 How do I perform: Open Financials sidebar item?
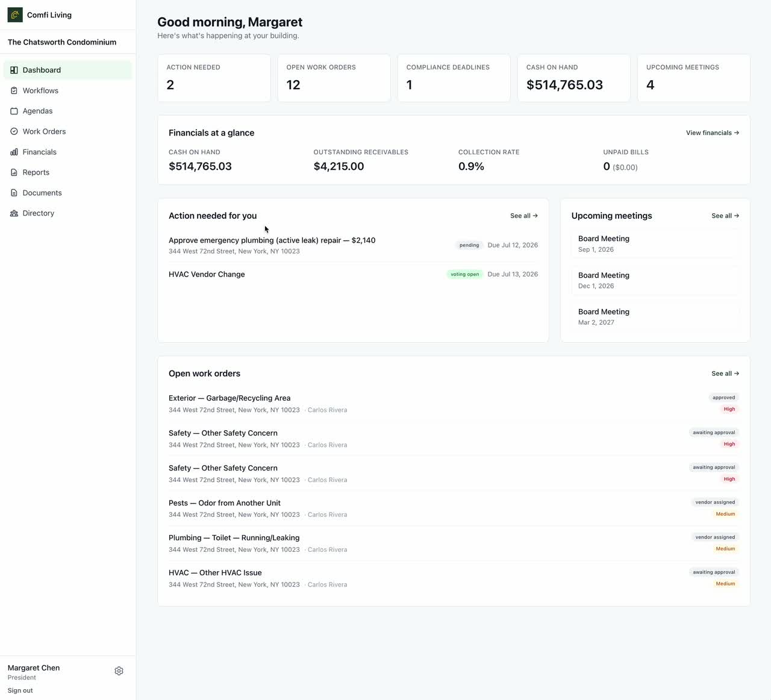click(x=67, y=152)
